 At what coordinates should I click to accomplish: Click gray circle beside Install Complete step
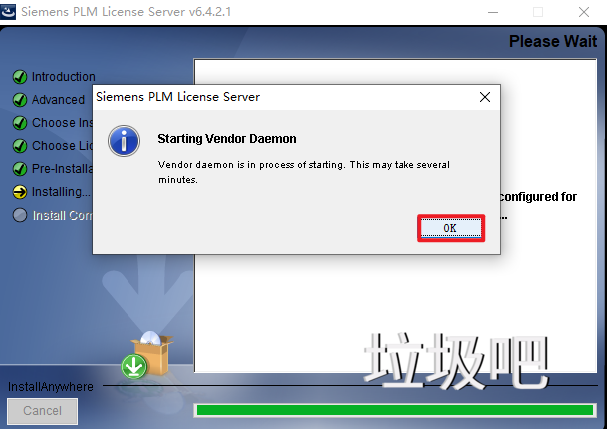[20, 215]
